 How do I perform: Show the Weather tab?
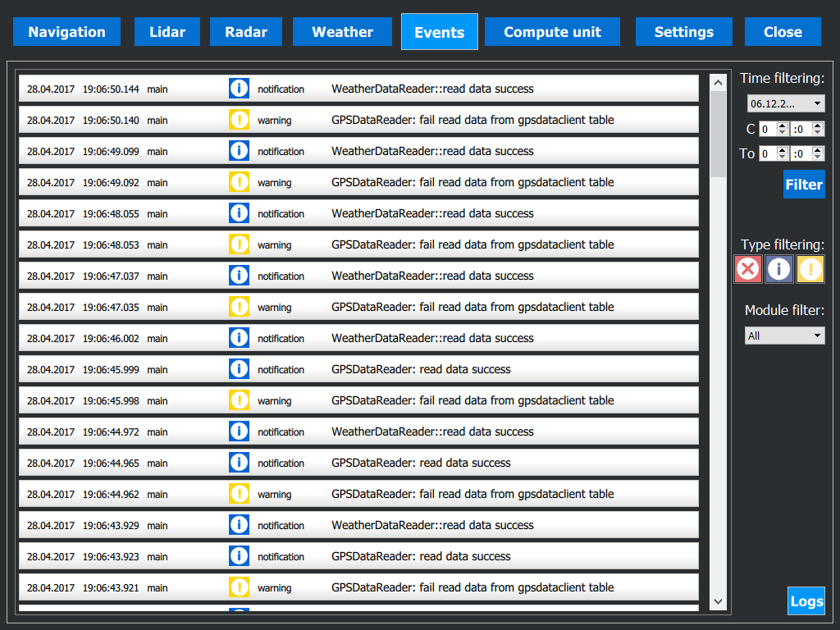342,32
